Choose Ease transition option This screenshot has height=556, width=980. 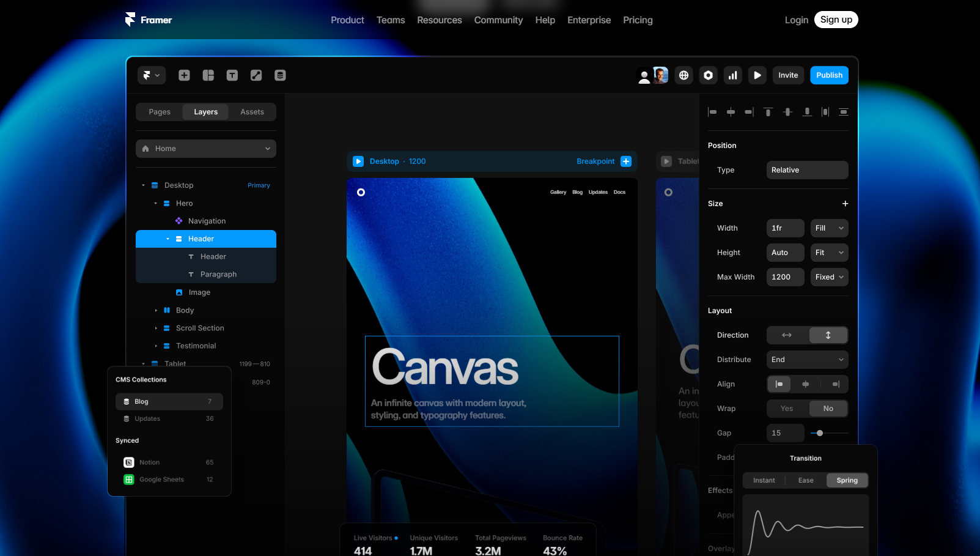[806, 480]
